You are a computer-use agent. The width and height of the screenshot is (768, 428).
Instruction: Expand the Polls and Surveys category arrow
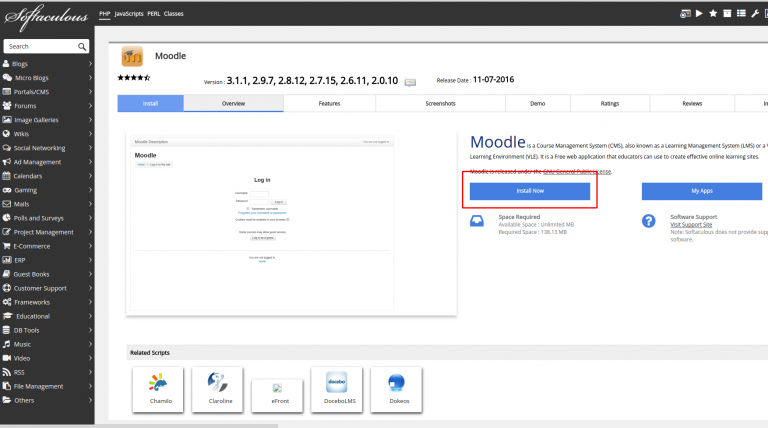click(x=90, y=218)
